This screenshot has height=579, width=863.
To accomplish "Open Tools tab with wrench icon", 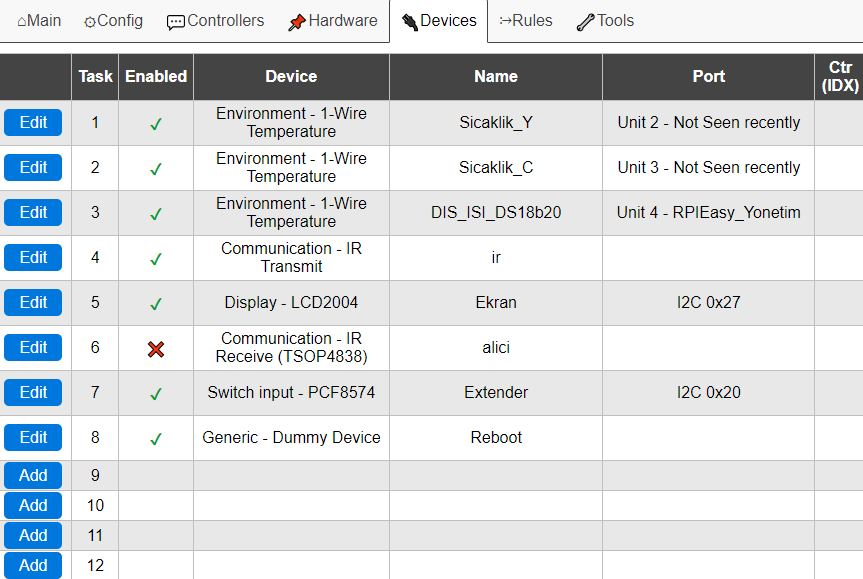I will [x=605, y=21].
